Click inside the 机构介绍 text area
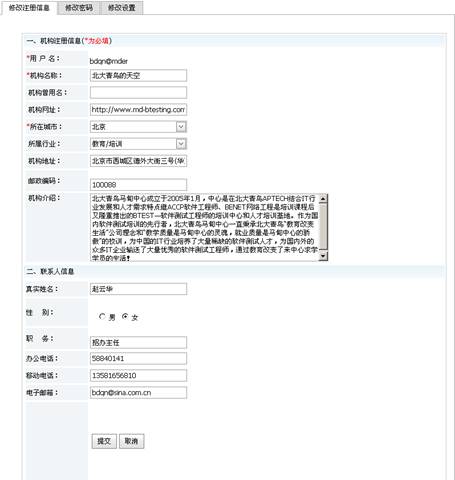455x480 pixels. 205,227
